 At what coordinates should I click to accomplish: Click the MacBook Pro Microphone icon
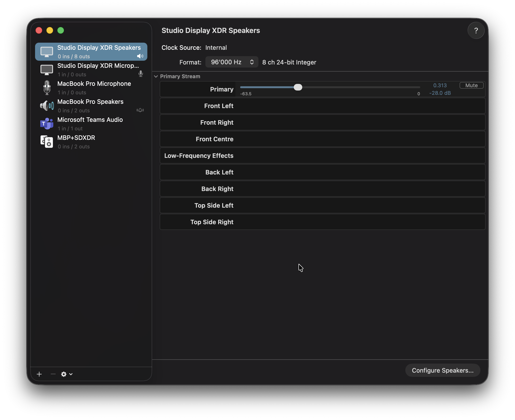point(47,88)
